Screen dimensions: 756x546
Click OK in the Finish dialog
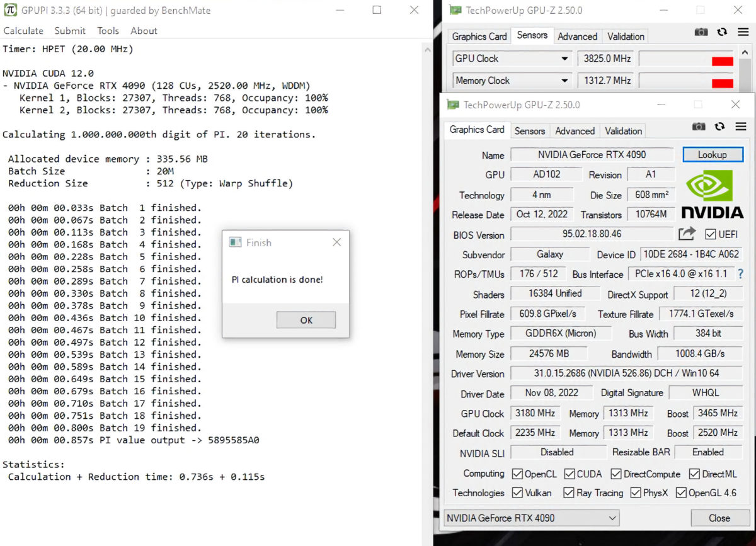click(x=306, y=320)
